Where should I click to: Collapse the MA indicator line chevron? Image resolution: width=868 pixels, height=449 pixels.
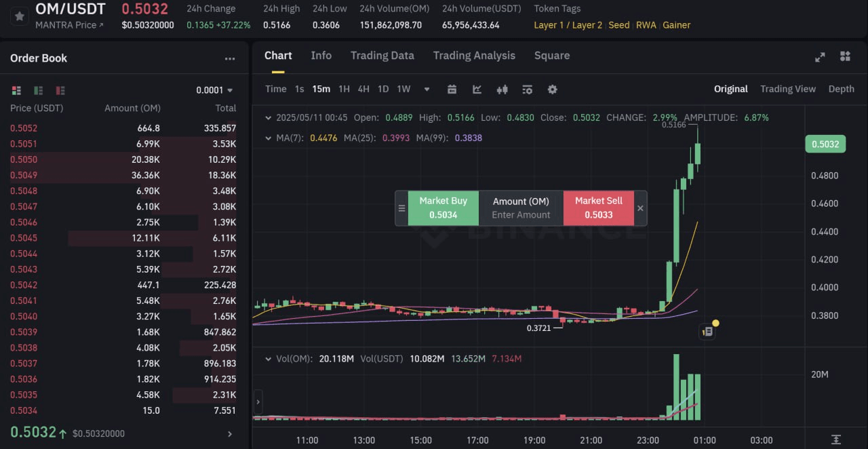coord(269,138)
